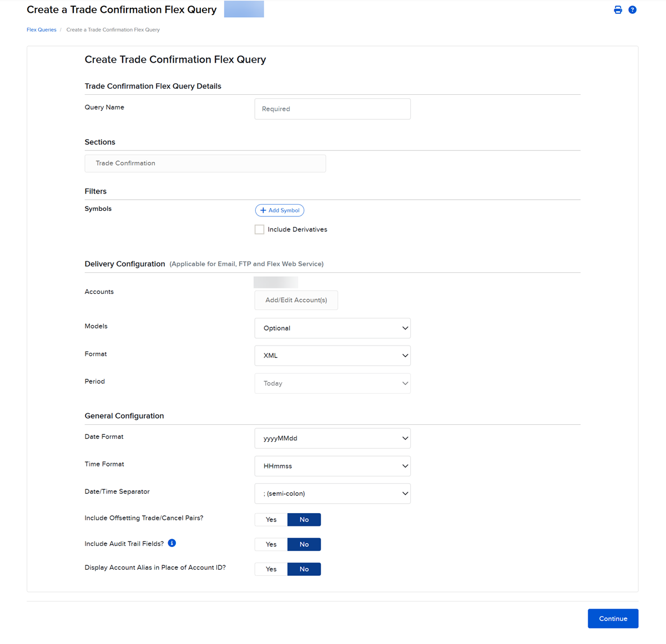Set Include Audit Trail Fields to Yes
The height and width of the screenshot is (644, 666).
pos(271,544)
